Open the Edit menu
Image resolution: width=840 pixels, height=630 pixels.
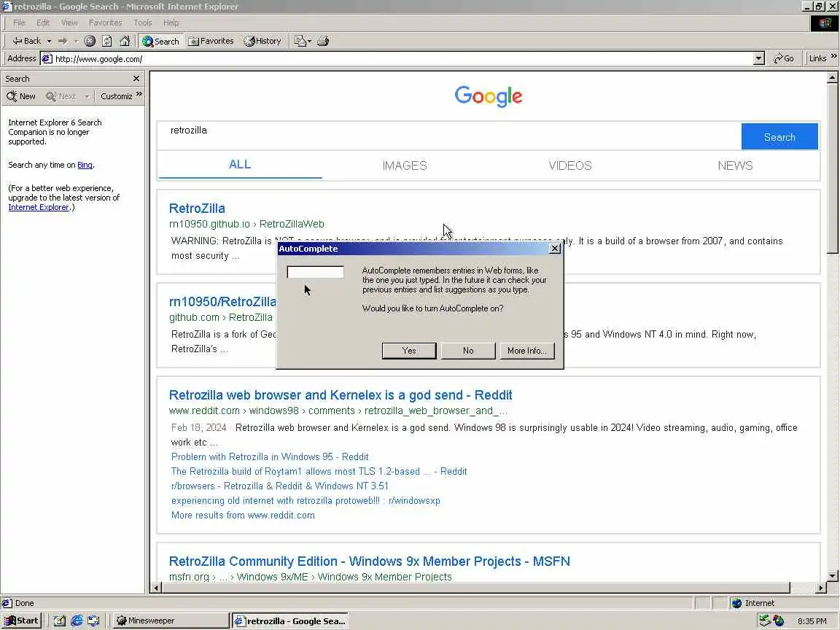(43, 23)
